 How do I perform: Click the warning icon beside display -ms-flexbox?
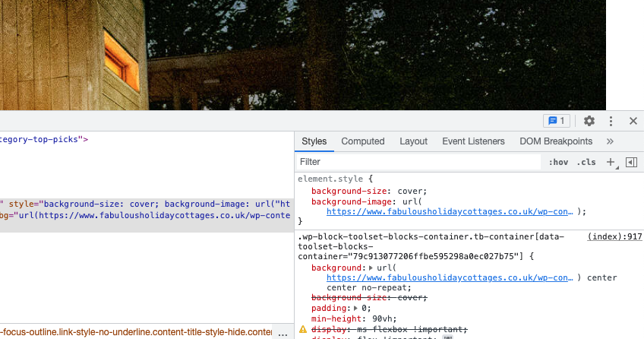tap(303, 329)
